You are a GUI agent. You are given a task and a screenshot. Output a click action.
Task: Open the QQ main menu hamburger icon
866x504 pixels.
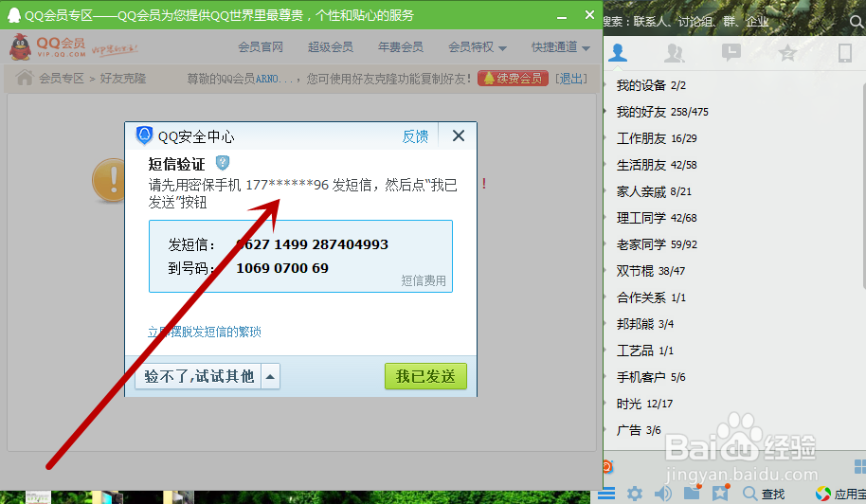coord(606,493)
